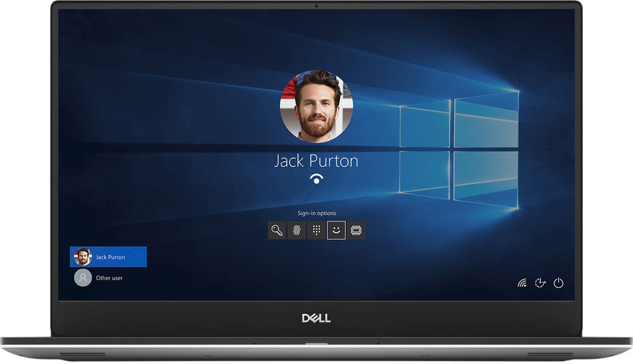
Task: Open the network connection icon
Action: pyautogui.click(x=522, y=283)
